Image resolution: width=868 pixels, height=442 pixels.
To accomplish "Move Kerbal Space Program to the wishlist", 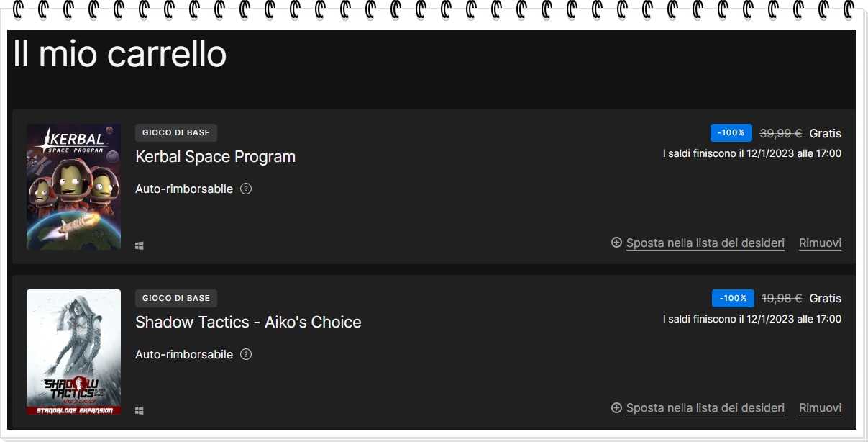I will pyautogui.click(x=705, y=243).
